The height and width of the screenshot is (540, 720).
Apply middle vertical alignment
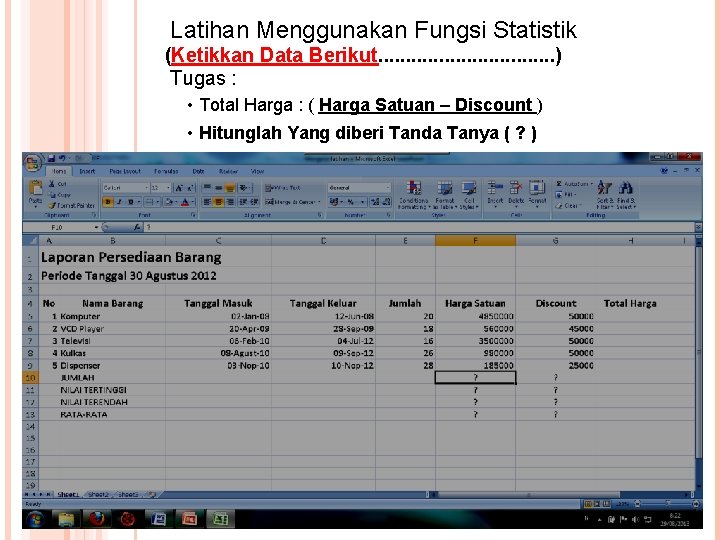point(219,188)
